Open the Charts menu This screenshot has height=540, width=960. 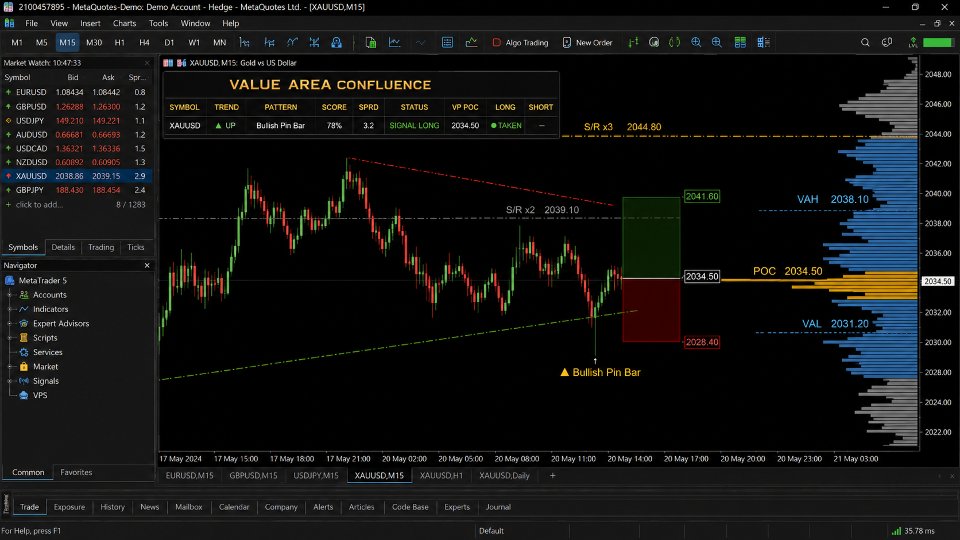point(124,23)
